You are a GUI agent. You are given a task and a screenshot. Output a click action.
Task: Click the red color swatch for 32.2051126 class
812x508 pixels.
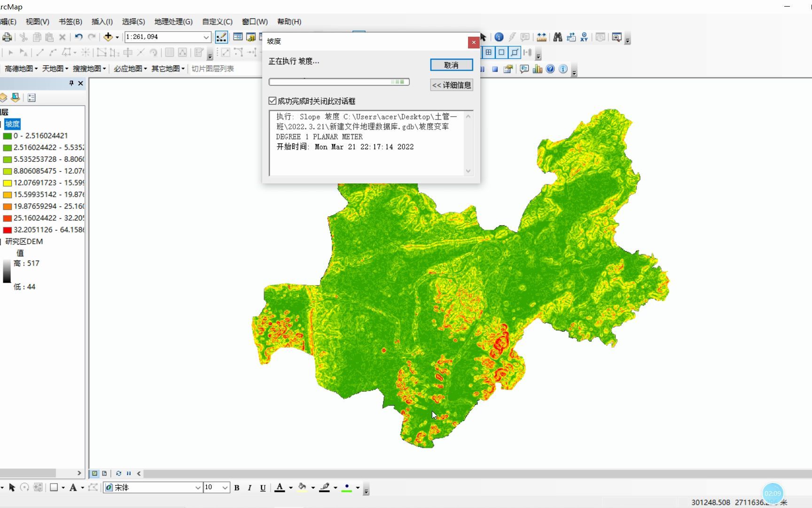(x=7, y=230)
